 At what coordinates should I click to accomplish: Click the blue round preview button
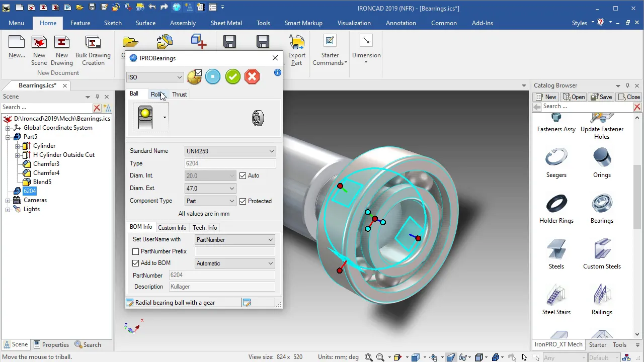pyautogui.click(x=213, y=76)
